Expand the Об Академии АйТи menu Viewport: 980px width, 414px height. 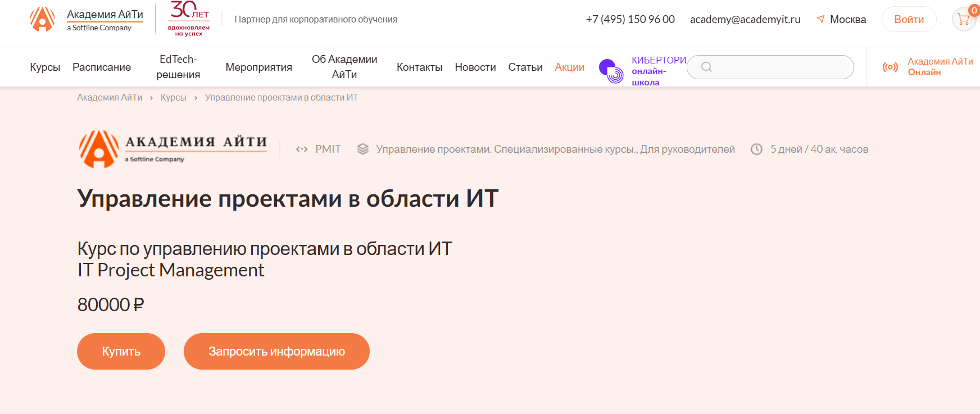(x=344, y=67)
